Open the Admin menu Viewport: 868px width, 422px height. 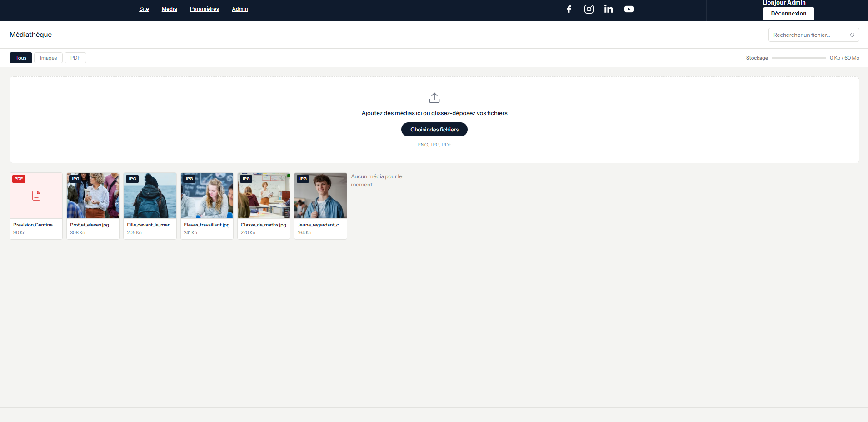240,9
